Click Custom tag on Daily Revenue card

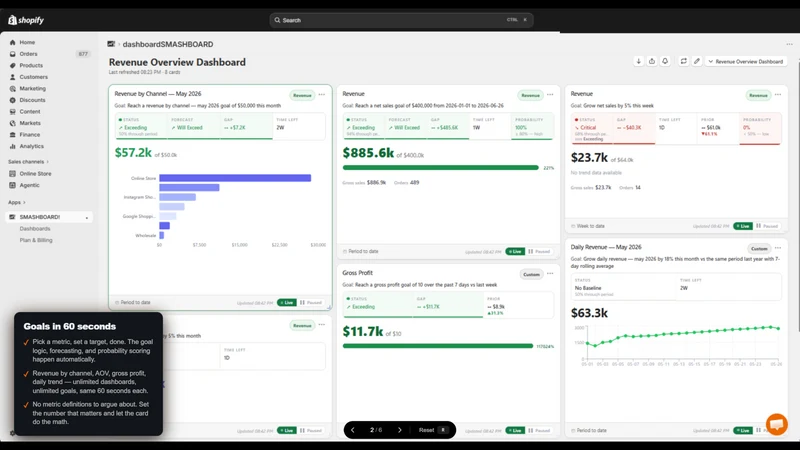click(x=759, y=249)
